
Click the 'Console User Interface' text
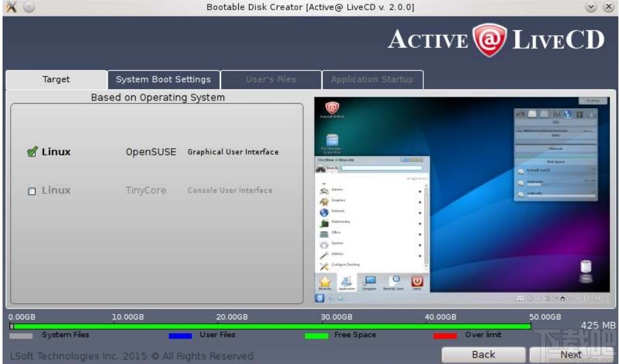click(x=230, y=190)
